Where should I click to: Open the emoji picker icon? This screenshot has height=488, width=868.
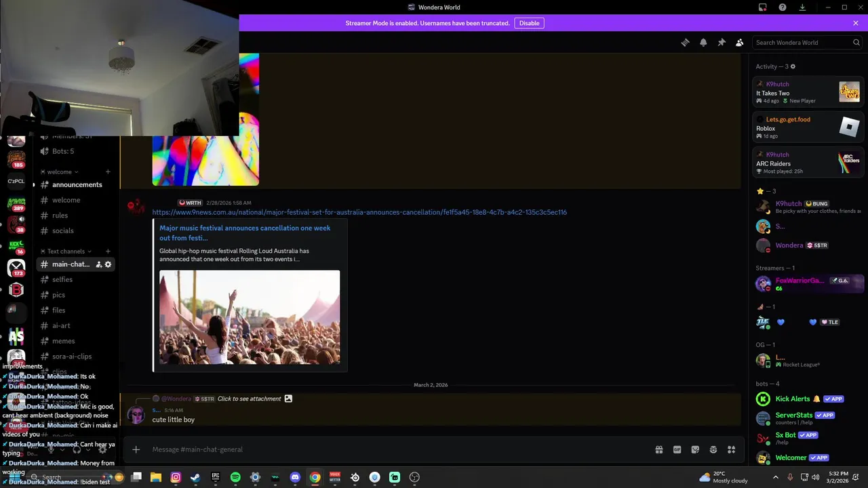coord(713,449)
